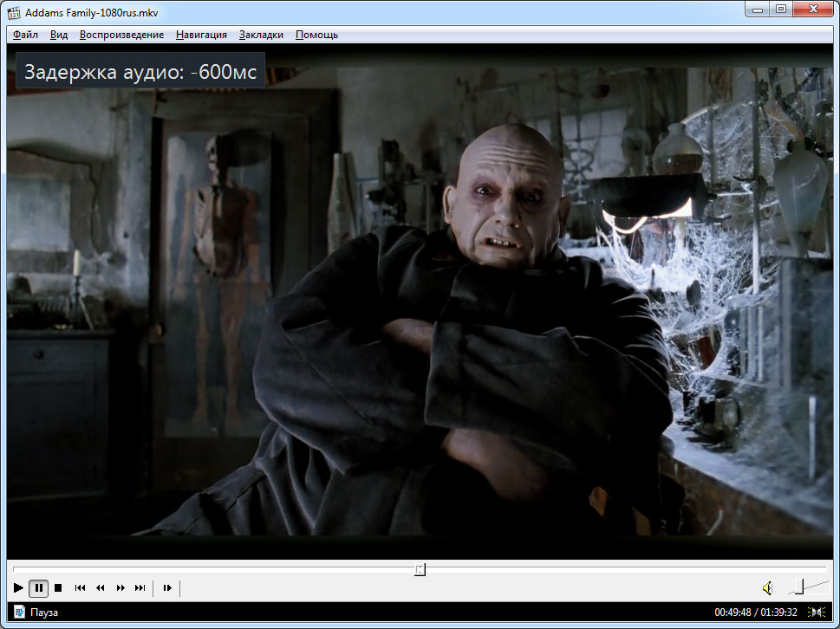Step forward one frame
840x629 pixels.
click(x=167, y=588)
